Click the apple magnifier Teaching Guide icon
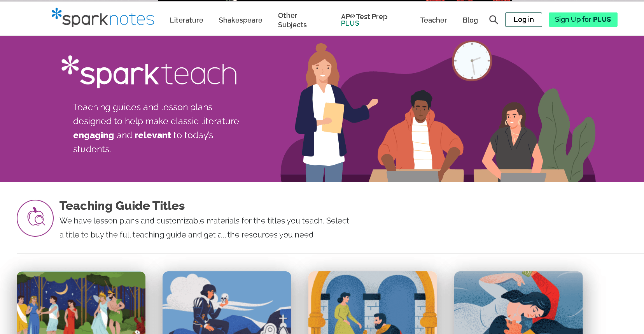Image resolution: width=644 pixels, height=334 pixels. [x=35, y=218]
